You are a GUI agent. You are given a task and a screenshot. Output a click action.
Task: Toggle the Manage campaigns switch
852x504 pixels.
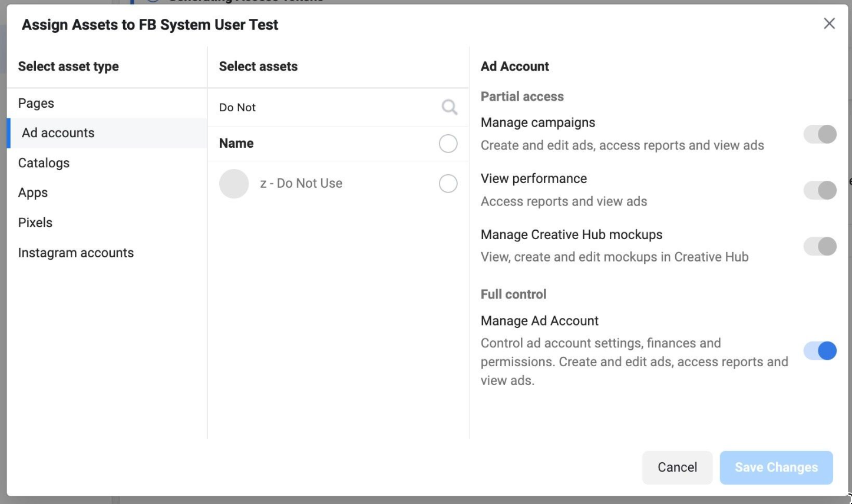point(820,134)
